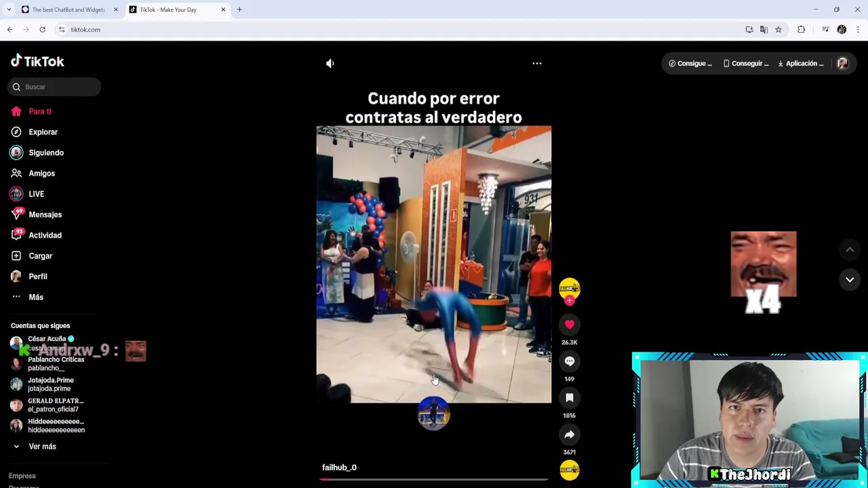Image resolution: width=868 pixels, height=488 pixels.
Task: Open the tab search dropdown arrow
Action: 9,9
